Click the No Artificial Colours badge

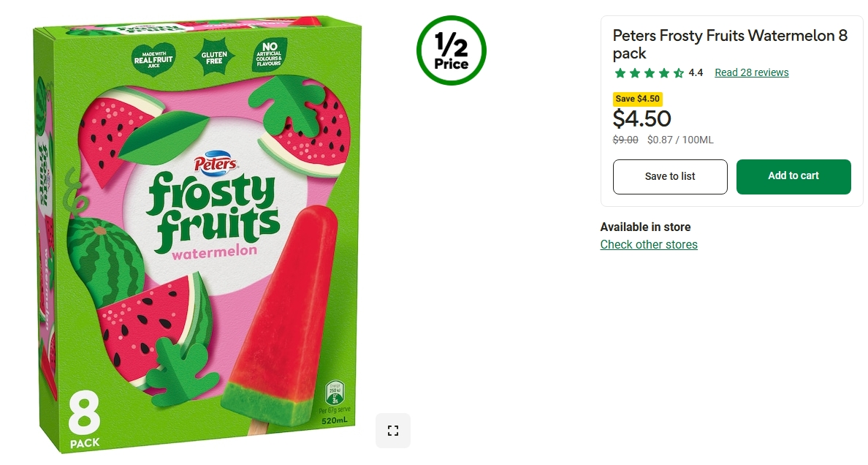[269, 55]
